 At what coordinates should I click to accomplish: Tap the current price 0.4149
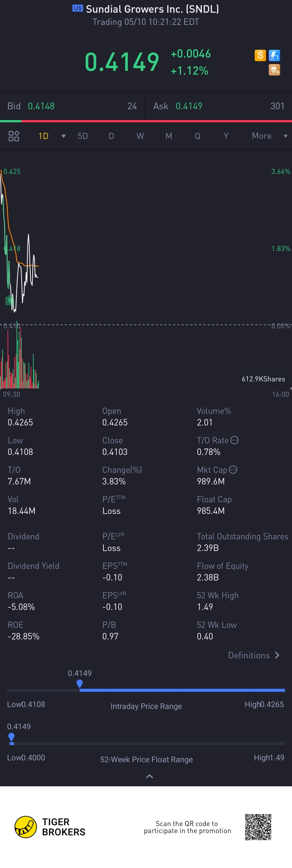pyautogui.click(x=122, y=62)
